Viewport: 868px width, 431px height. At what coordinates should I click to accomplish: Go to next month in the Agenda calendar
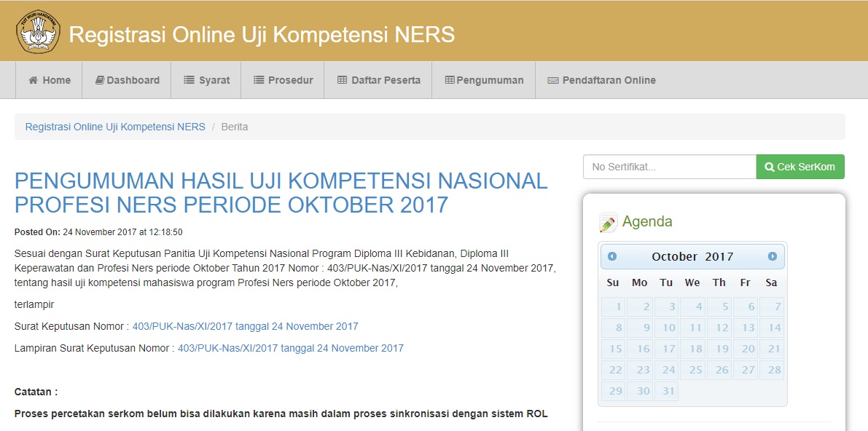pos(773,256)
